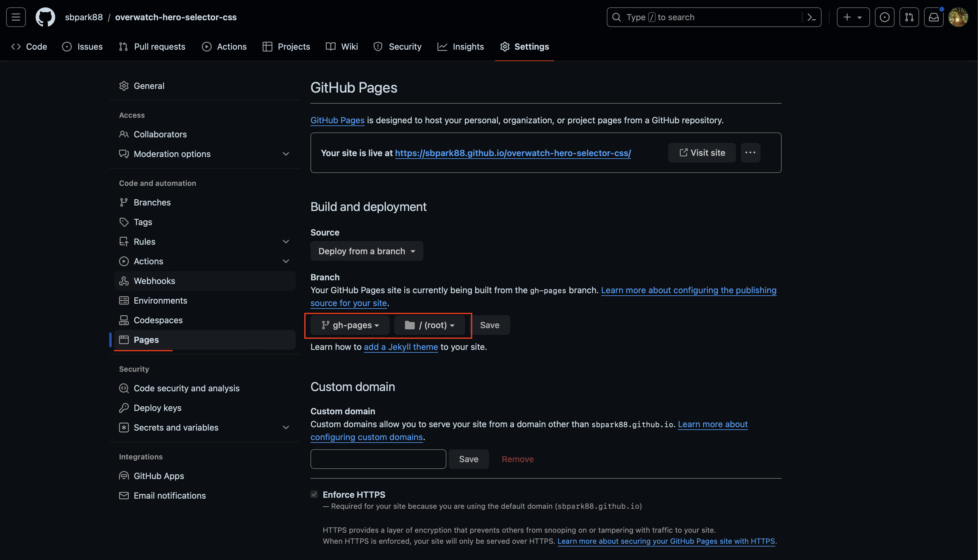This screenshot has height=560, width=978.
Task: Open Tags settings in sidebar
Action: (x=205, y=222)
